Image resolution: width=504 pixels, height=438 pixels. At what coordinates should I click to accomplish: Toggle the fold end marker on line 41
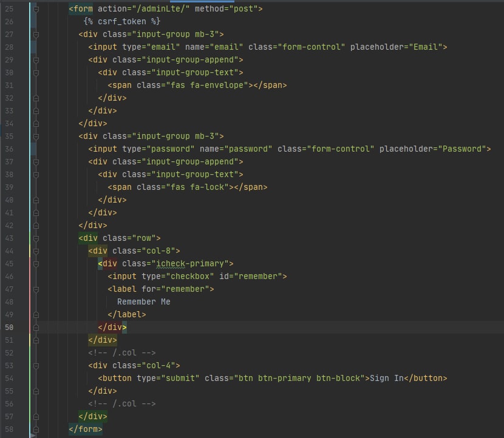point(36,213)
